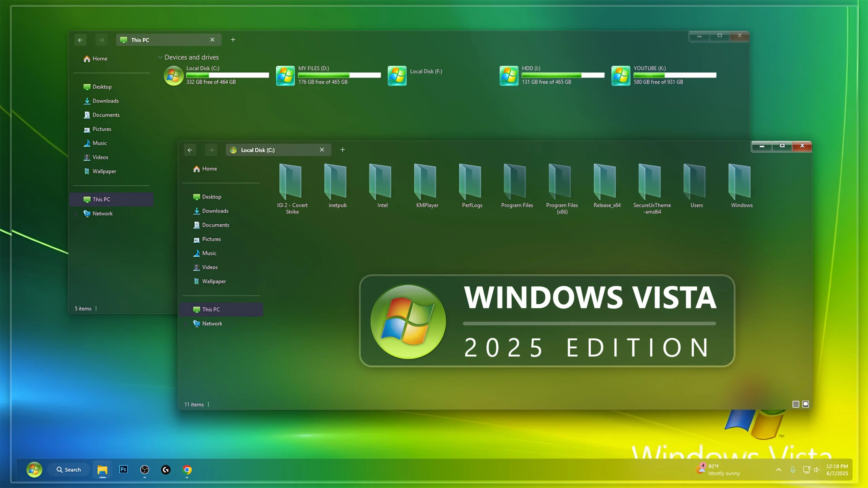
Task: Click the volume speaker tray icon
Action: tap(816, 470)
